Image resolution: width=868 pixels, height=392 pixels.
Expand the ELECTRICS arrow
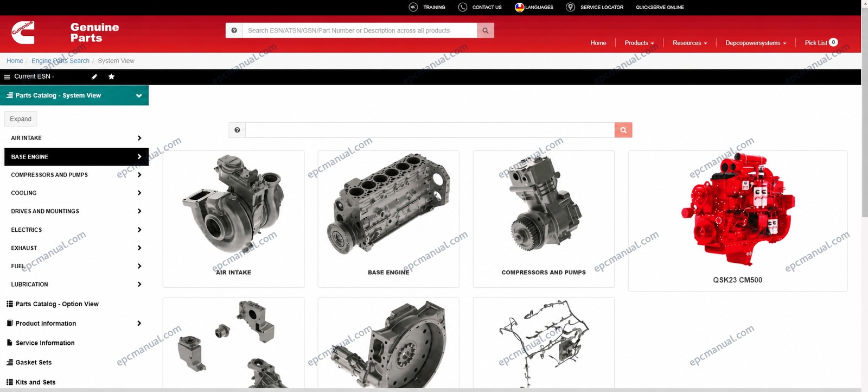139,230
